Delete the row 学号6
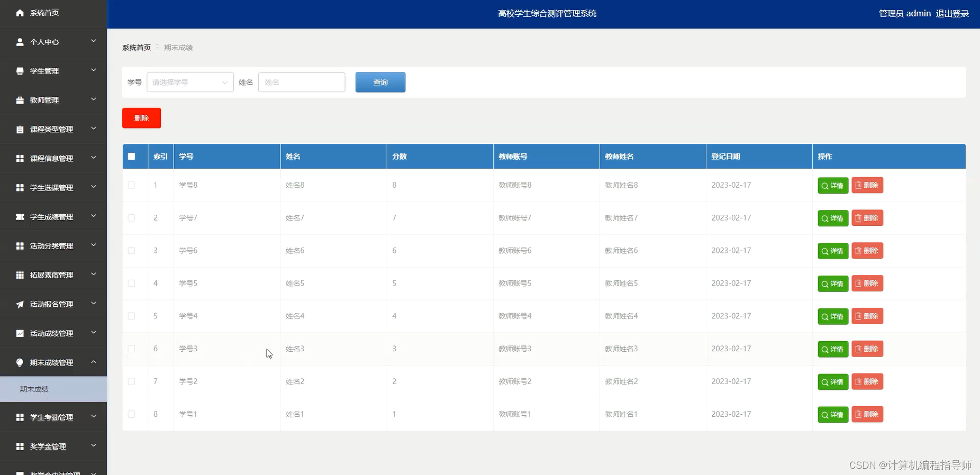The image size is (980, 475). click(x=867, y=251)
